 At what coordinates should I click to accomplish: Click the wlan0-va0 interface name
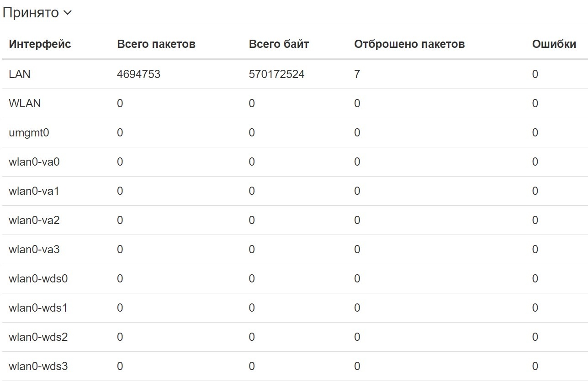pyautogui.click(x=34, y=162)
